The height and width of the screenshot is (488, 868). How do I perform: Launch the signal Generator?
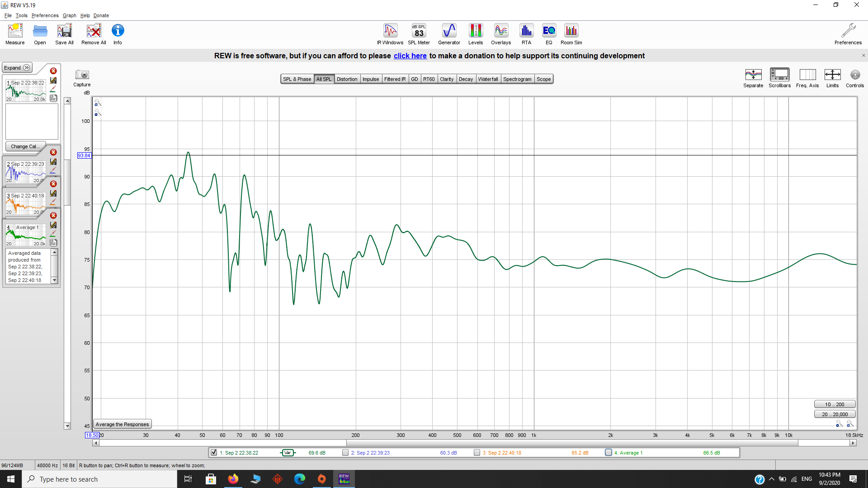449,34
